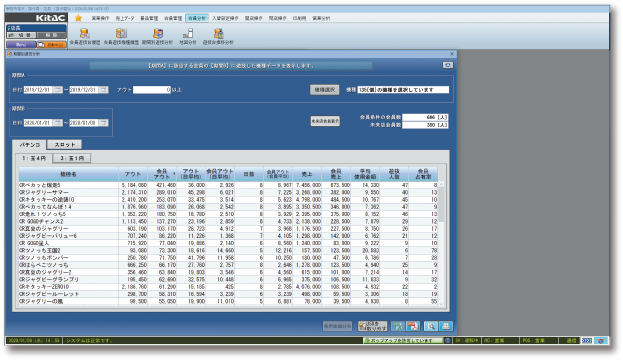Open the 入替設定 menu

225,18
